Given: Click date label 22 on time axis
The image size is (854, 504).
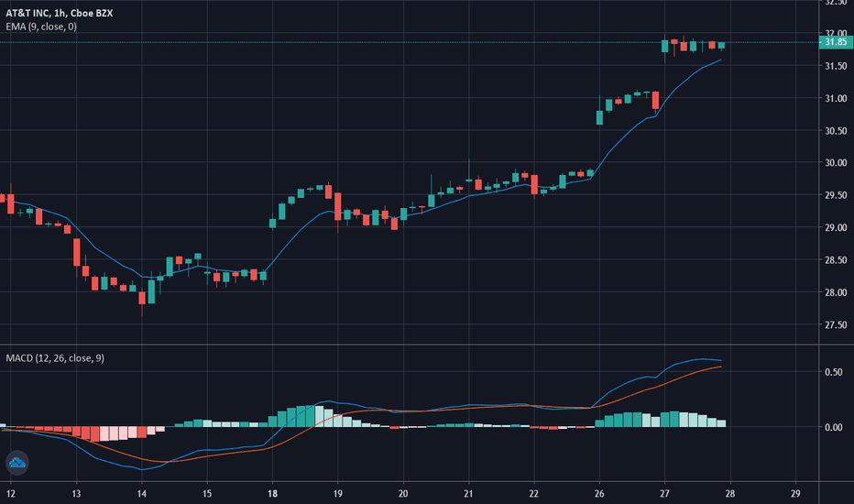Looking at the screenshot, I should point(533,494).
